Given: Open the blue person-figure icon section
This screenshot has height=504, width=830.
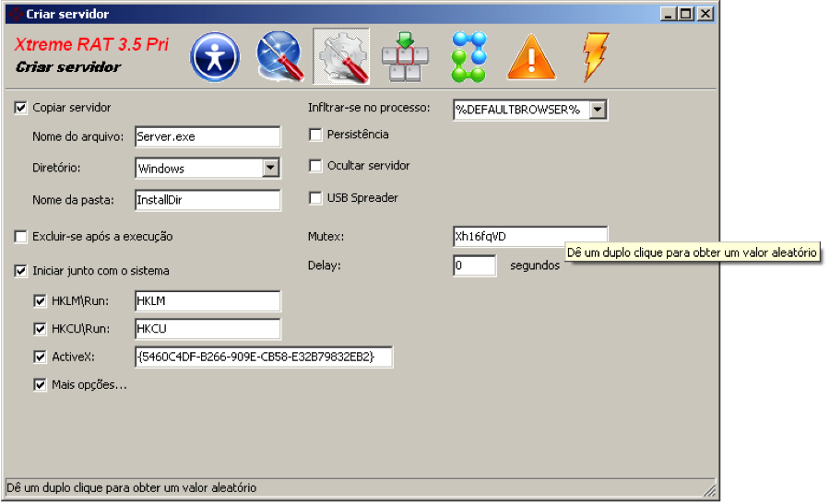Looking at the screenshot, I should point(214,56).
